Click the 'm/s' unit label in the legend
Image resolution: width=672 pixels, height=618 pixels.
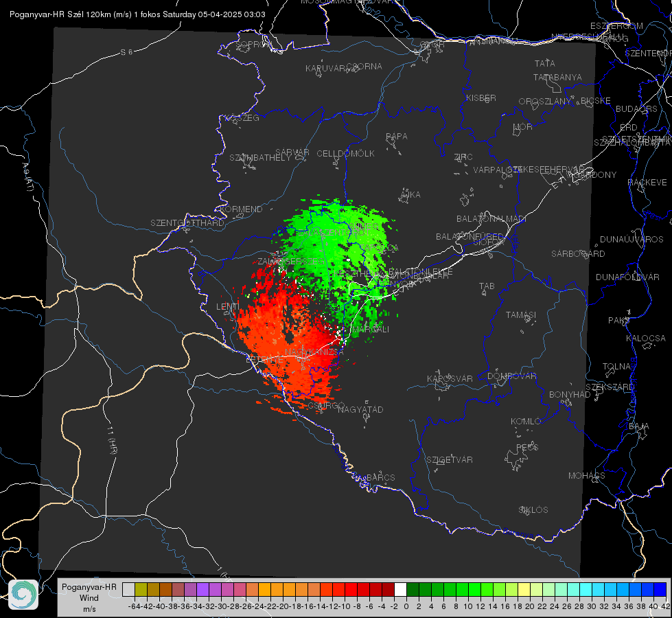click(89, 608)
